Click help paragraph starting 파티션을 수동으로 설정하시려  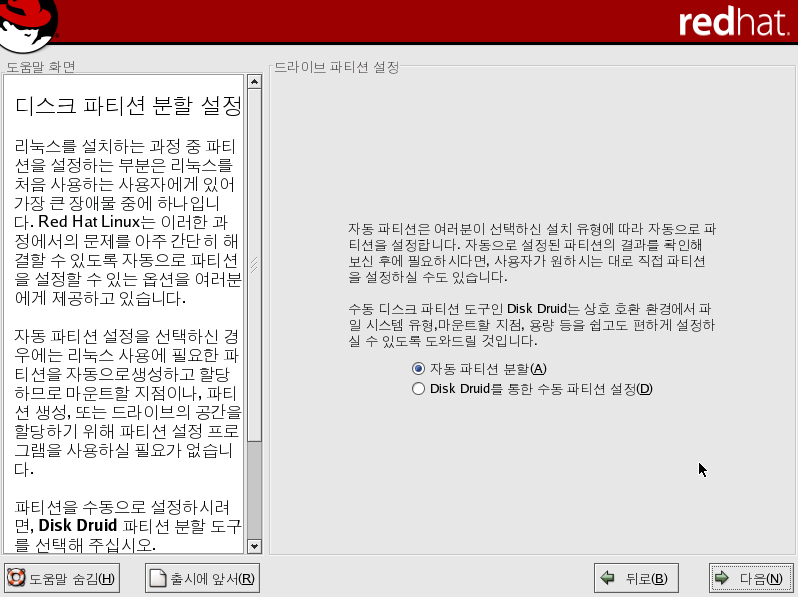pos(128,526)
